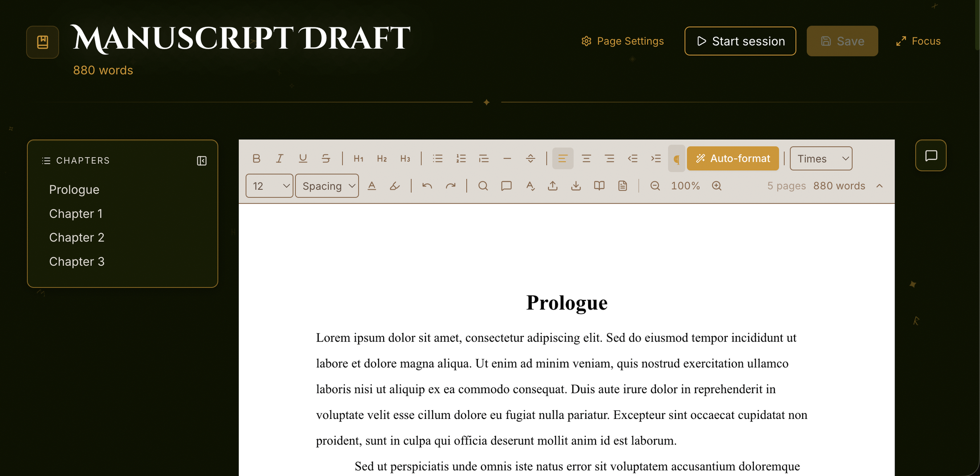Click the download arrow icon

576,186
